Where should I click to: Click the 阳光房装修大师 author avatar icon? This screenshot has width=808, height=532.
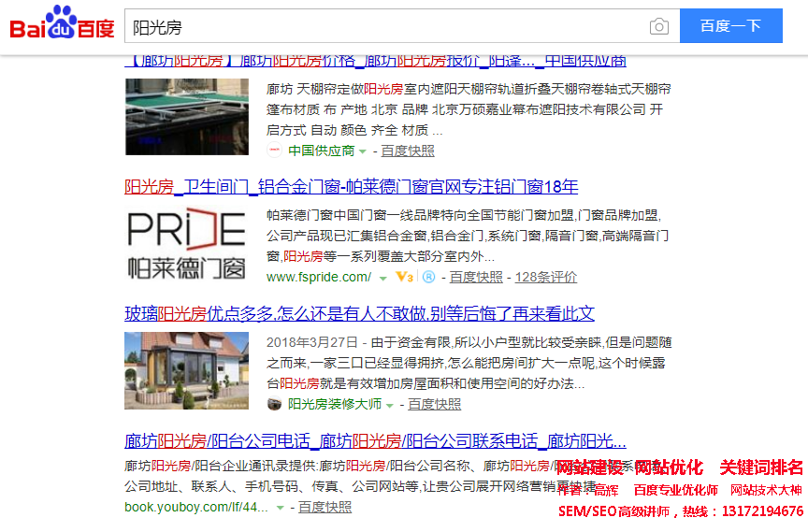pos(274,404)
